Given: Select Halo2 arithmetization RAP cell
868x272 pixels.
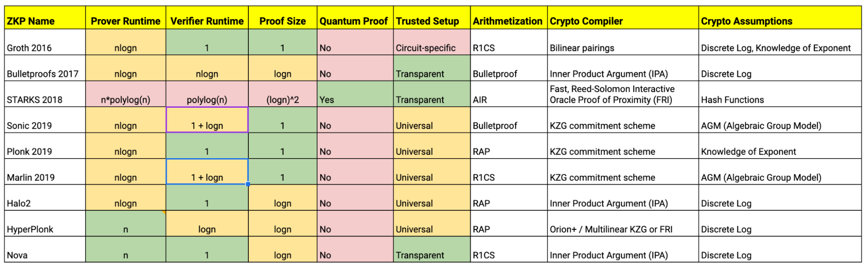Looking at the screenshot, I should click(x=509, y=198).
